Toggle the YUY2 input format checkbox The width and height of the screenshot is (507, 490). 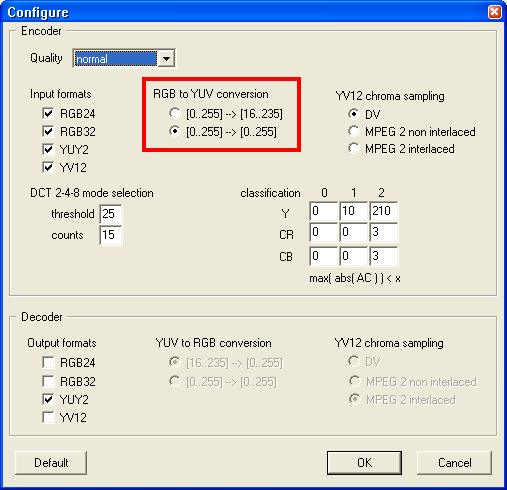tap(48, 149)
